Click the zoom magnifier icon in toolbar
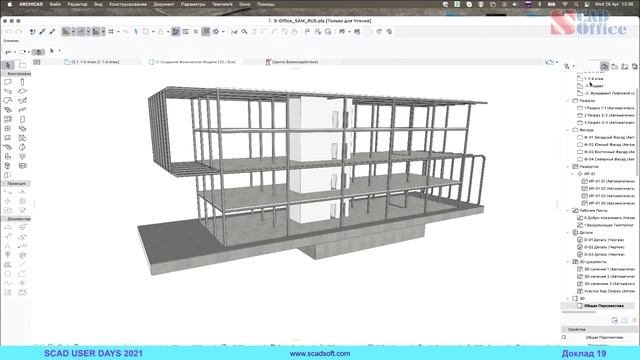Screen dimensions: 640x360 pyautogui.click(x=244, y=31)
